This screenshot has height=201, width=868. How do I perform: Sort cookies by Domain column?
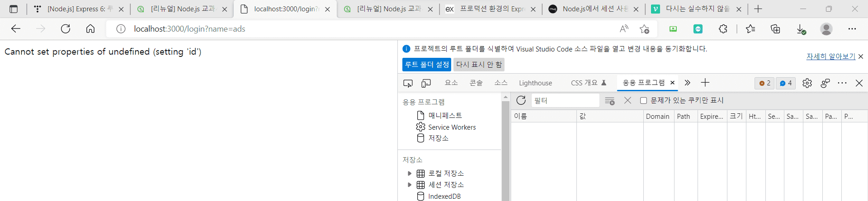coord(659,116)
